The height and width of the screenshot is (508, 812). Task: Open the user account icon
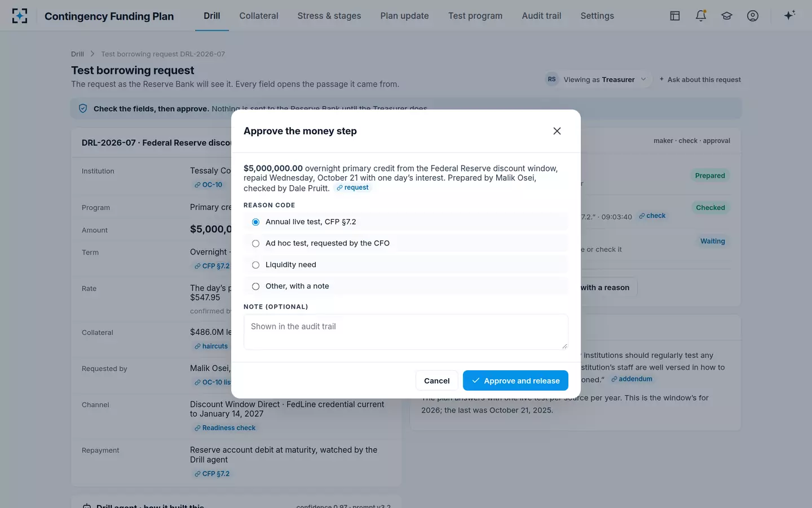753,16
